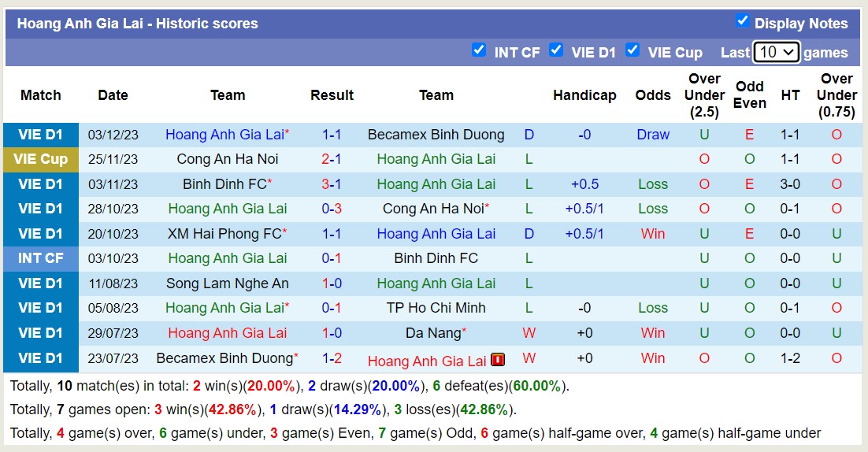Click handicap +0.5/1 in the 28/10/23 row
868x452 pixels.
584,209
